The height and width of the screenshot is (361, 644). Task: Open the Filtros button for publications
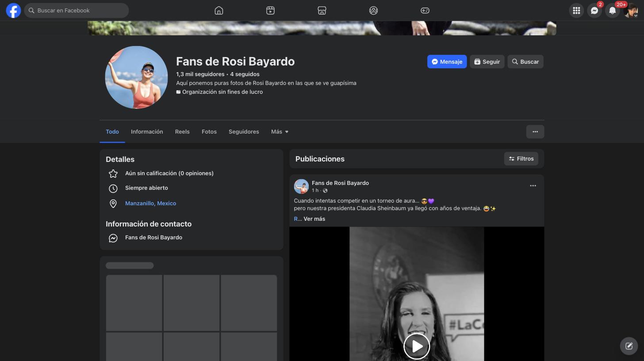tap(521, 159)
